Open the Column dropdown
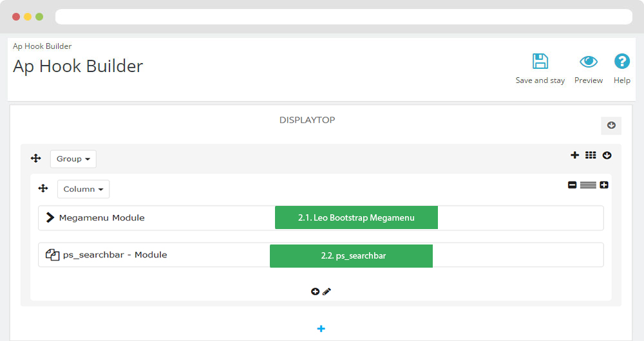Image resolution: width=644 pixels, height=341 pixels. pyautogui.click(x=83, y=189)
